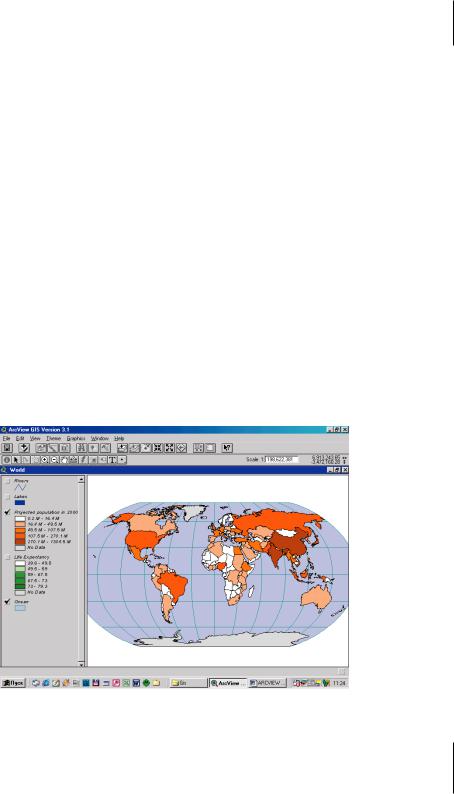The width and height of the screenshot is (454, 794).
Task: Click the population No Data legend label
Action: click(x=36, y=547)
